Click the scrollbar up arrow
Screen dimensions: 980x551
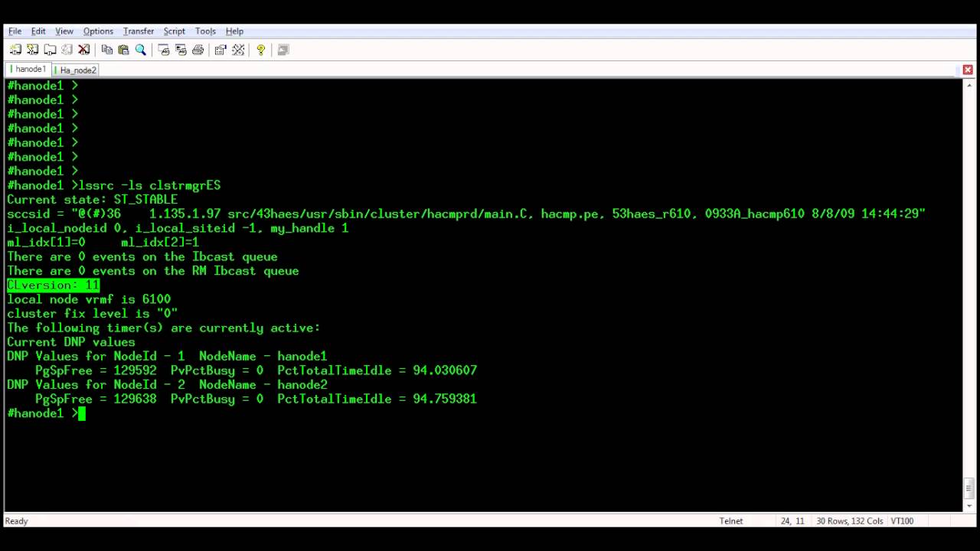(x=969, y=85)
